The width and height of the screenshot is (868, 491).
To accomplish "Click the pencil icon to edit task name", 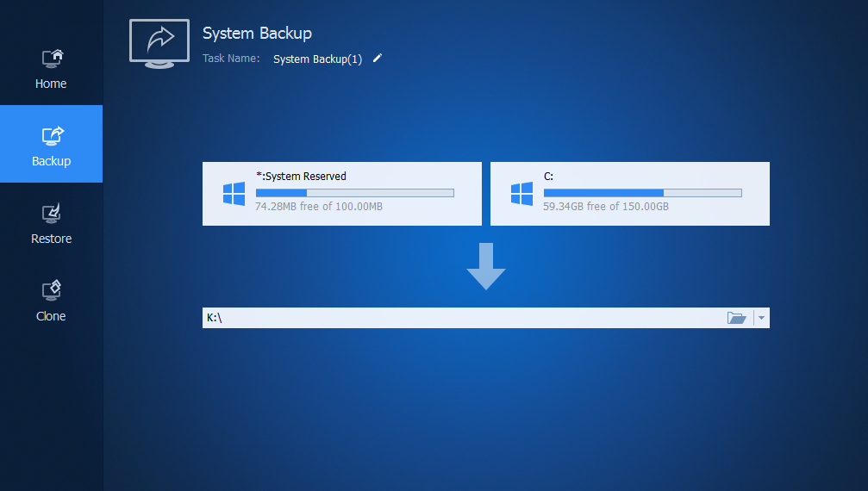I will coord(377,59).
